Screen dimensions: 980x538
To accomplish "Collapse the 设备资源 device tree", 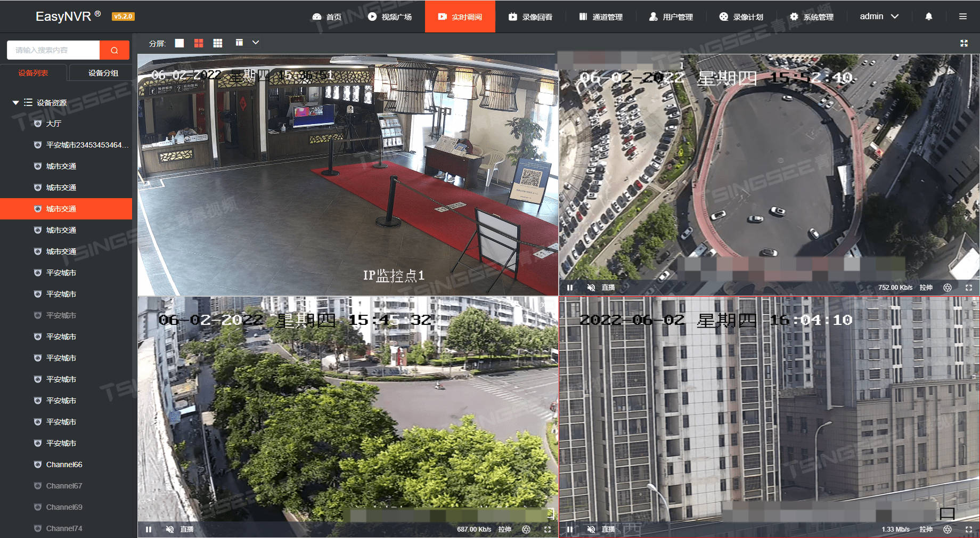I will [x=15, y=102].
